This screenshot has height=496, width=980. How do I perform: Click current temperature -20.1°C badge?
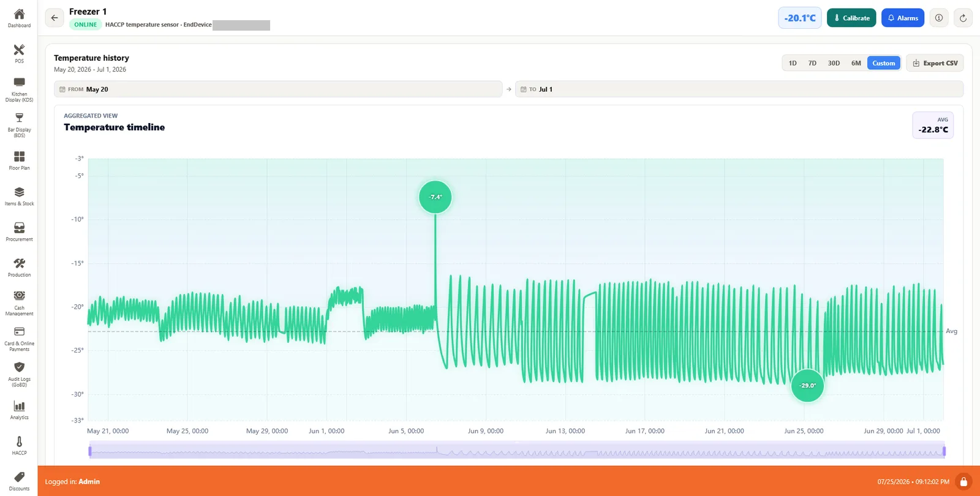click(x=800, y=18)
